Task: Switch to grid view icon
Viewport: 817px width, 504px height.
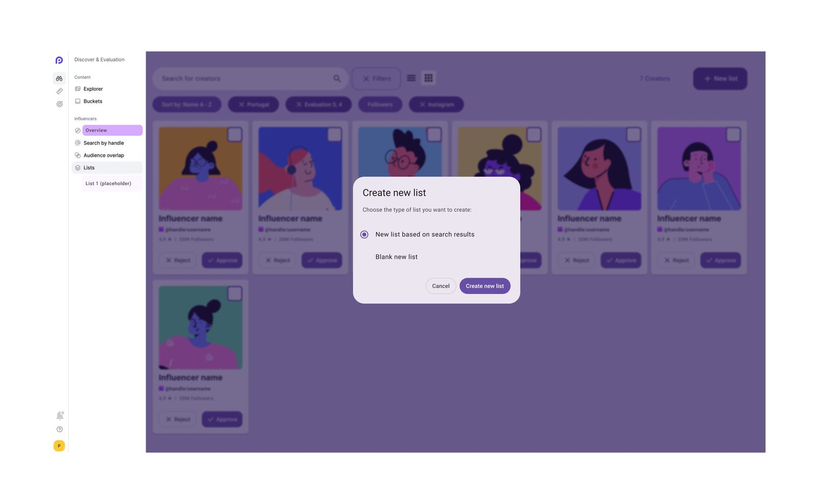Action: 428,78
